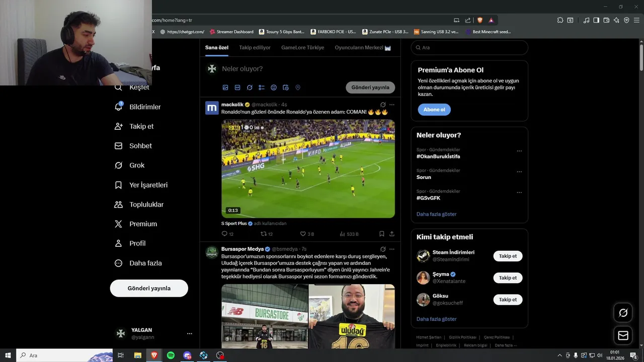Viewport: 644px width, 362px height.
Task: View analytics of mackolik post
Action: coord(349,234)
